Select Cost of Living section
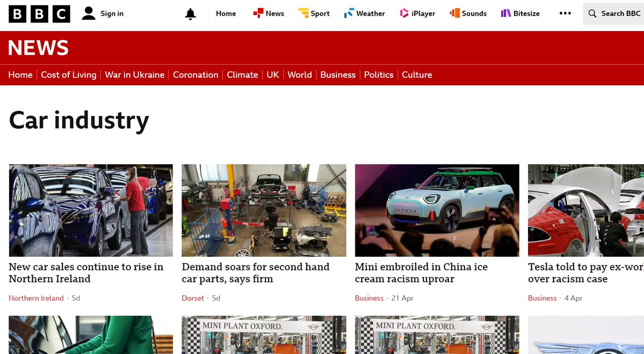This screenshot has width=644, height=354. [69, 75]
